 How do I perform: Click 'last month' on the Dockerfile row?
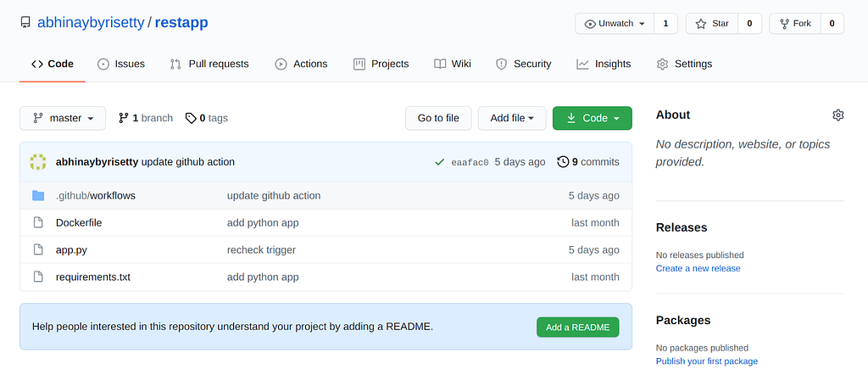[x=596, y=222]
